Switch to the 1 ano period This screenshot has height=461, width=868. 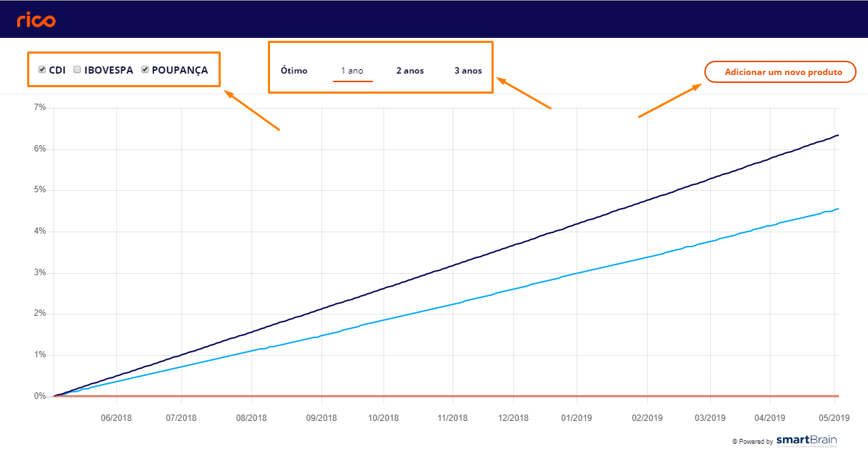coord(352,71)
